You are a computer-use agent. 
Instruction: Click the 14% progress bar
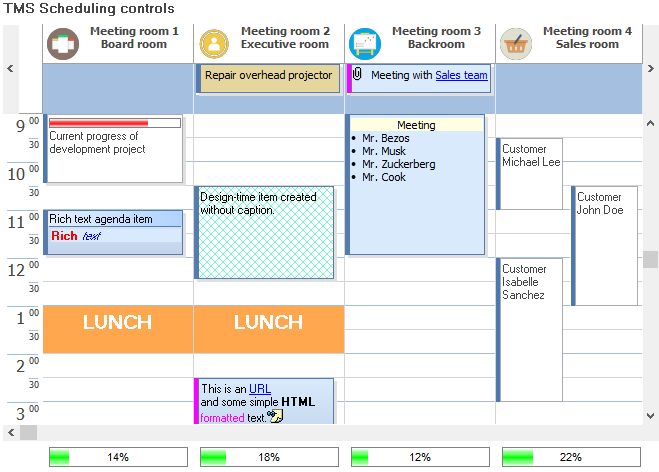[x=118, y=457]
